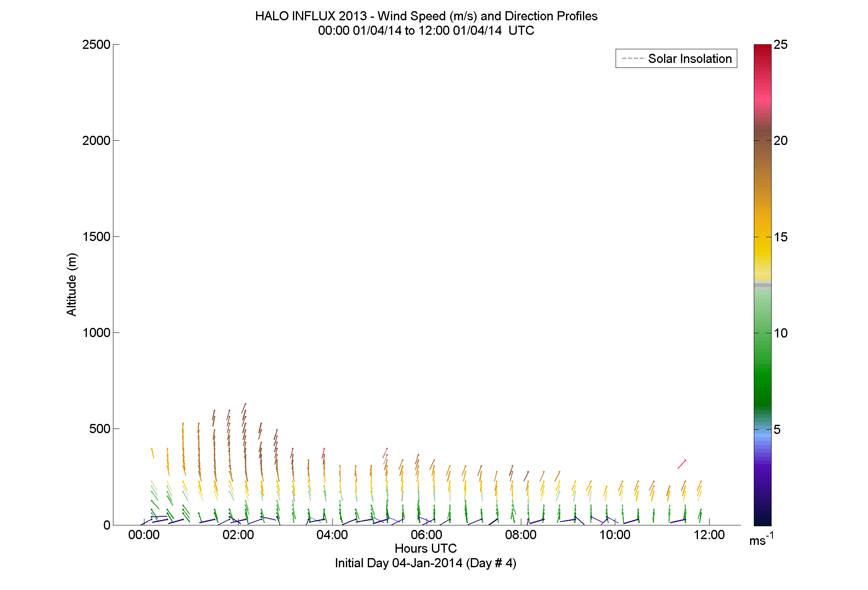Click the dashed line sample in the legend

point(633,59)
